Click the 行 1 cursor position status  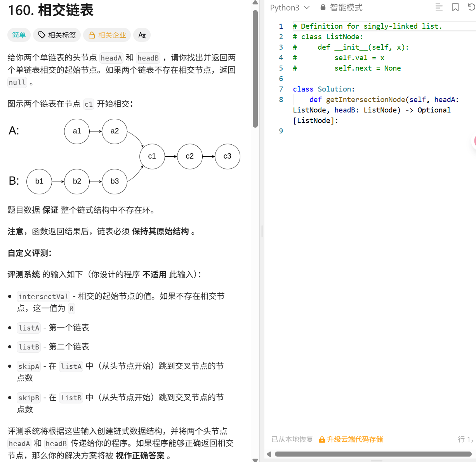(465, 439)
